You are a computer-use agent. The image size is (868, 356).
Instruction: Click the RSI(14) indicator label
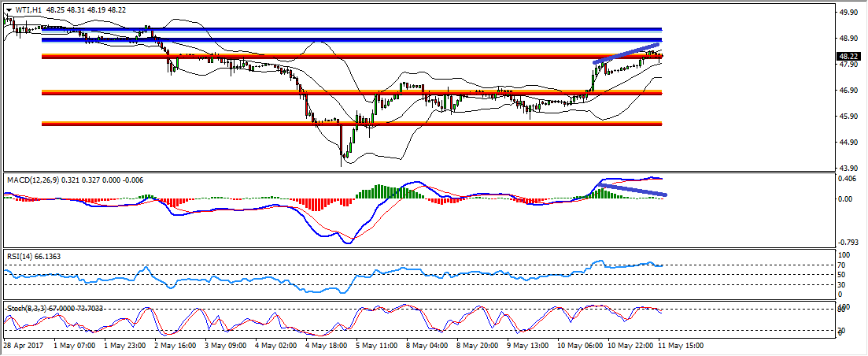pos(22,256)
